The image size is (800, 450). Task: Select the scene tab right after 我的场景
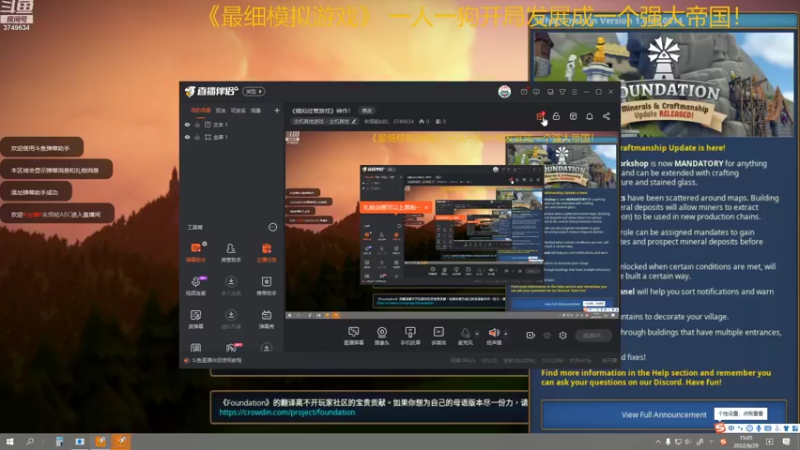coord(220,110)
